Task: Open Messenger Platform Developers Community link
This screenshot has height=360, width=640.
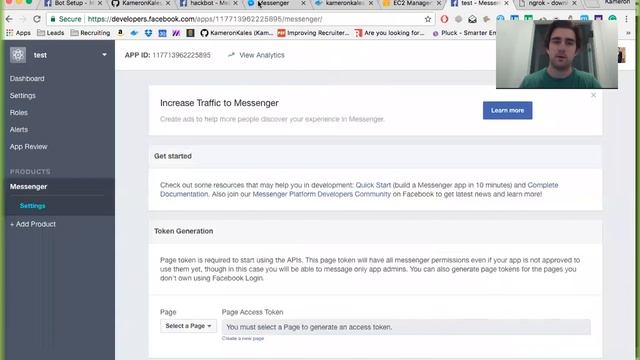Action: pos(322,194)
